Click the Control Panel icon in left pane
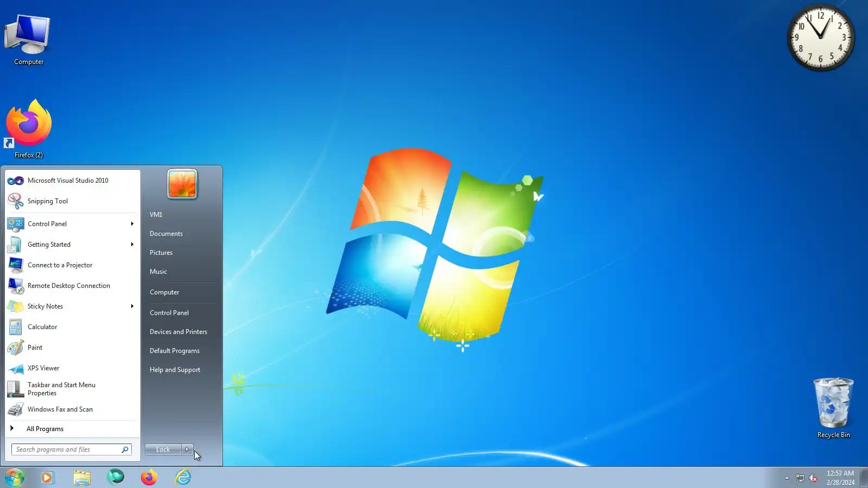868x488 pixels. [16, 224]
